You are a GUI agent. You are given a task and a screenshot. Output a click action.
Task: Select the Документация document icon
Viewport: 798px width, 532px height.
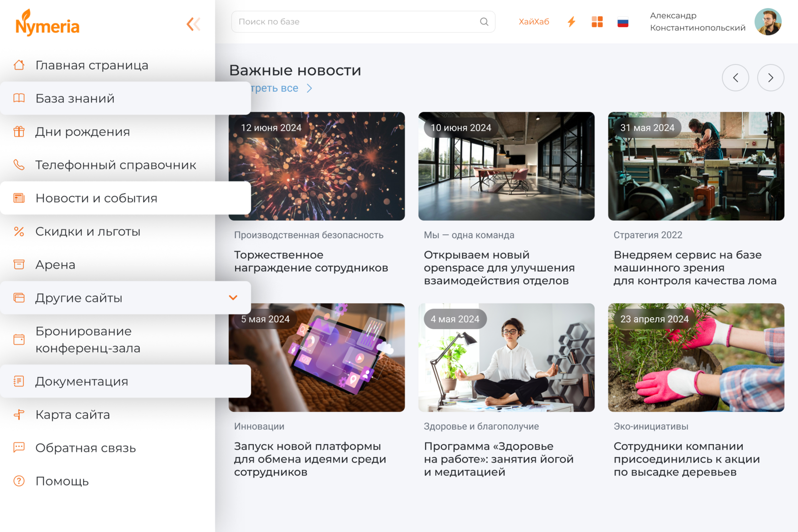click(x=19, y=381)
